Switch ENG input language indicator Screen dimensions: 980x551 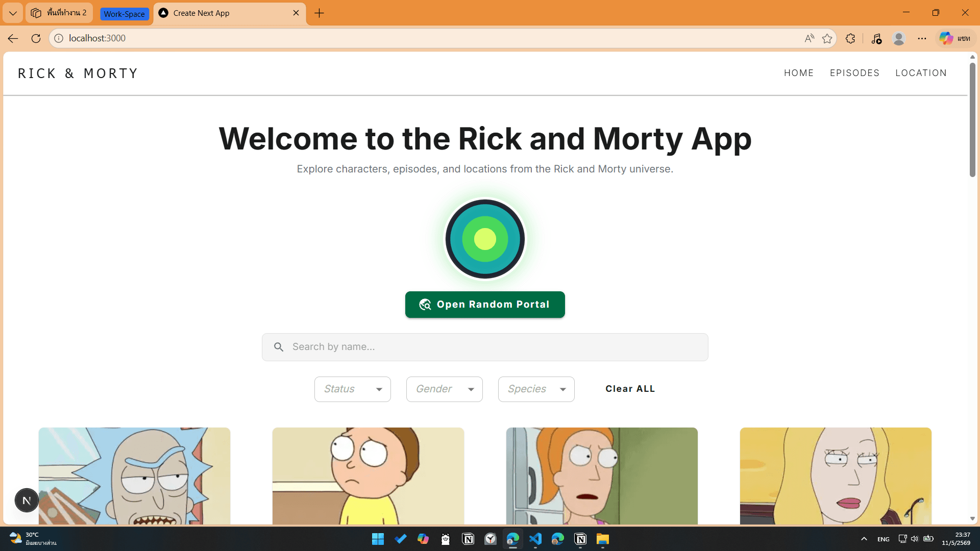pyautogui.click(x=884, y=539)
